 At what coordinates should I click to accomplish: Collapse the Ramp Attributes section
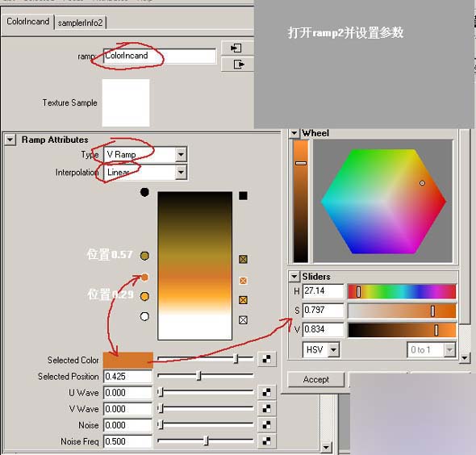tap(10, 140)
